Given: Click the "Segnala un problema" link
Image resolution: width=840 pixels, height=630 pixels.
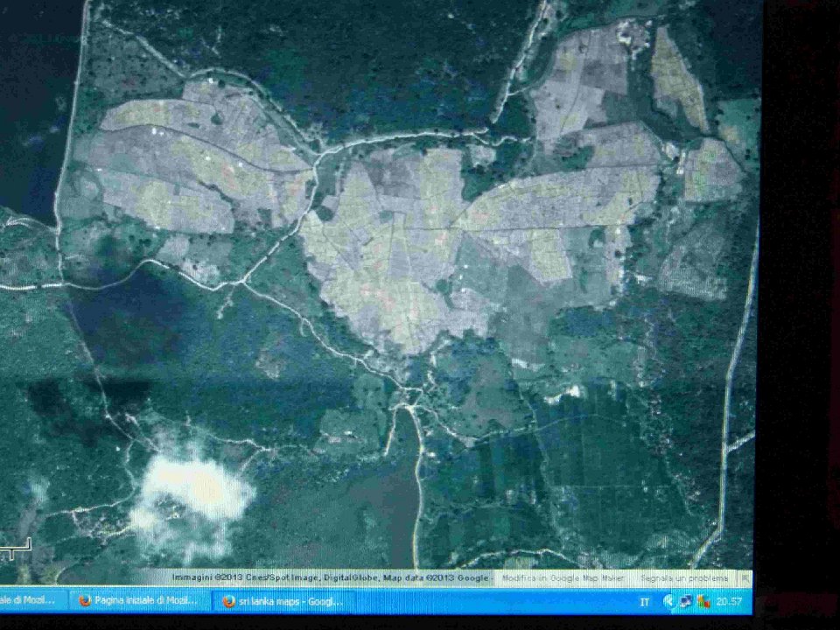Looking at the screenshot, I should [x=683, y=578].
